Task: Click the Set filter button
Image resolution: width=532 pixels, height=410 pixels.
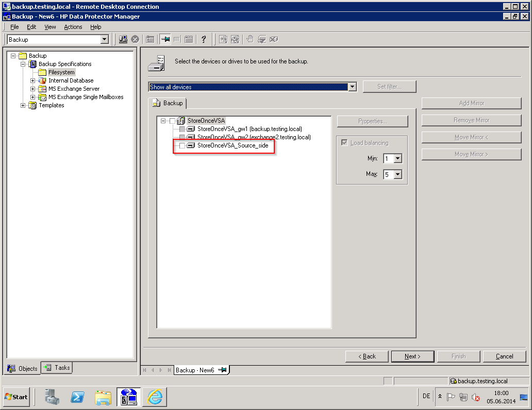Action: [390, 87]
